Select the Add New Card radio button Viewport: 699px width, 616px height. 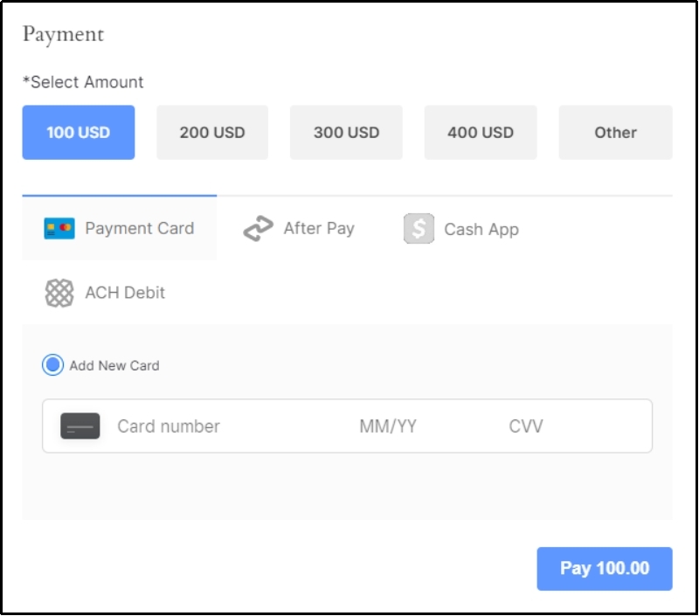click(53, 365)
